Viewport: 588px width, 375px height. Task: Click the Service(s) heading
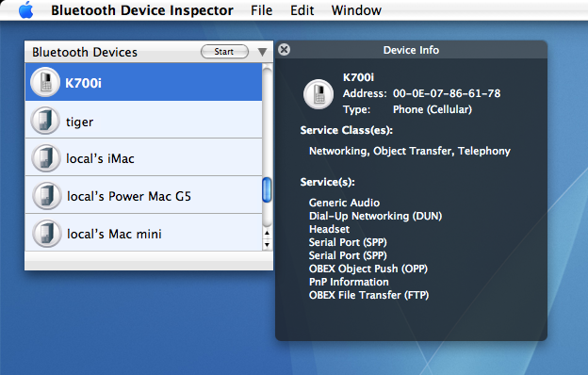(327, 182)
